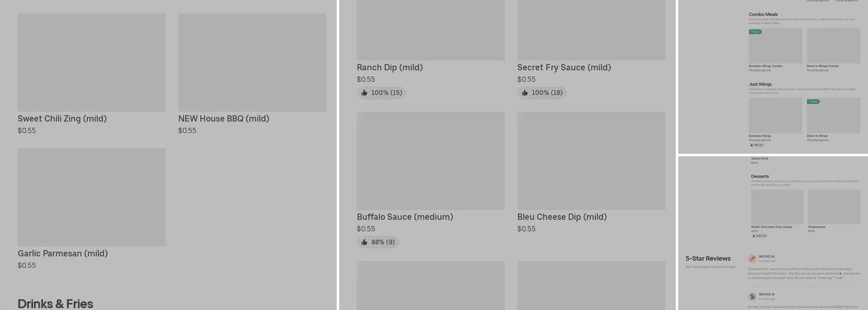Click the '5-Star Reviews' heading
868x310 pixels.
(708, 259)
